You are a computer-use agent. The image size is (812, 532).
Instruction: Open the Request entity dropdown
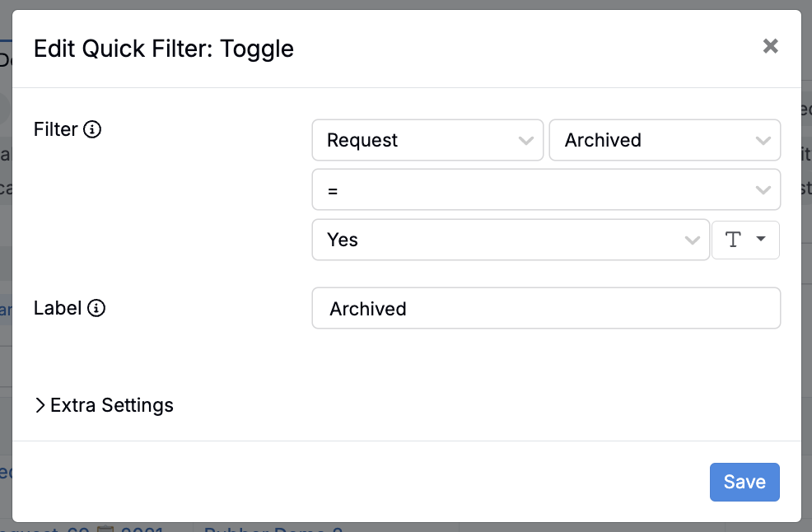click(x=416, y=141)
